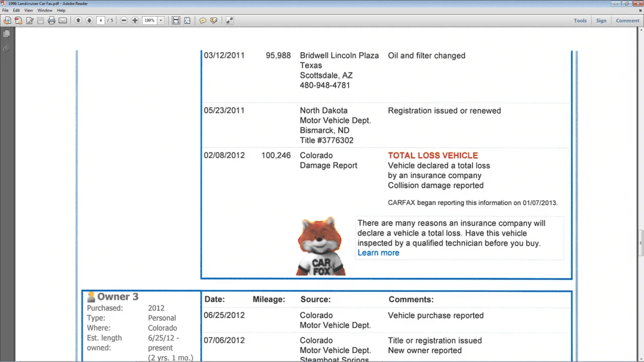
Task: Zoom in with the plus button
Action: point(135,21)
